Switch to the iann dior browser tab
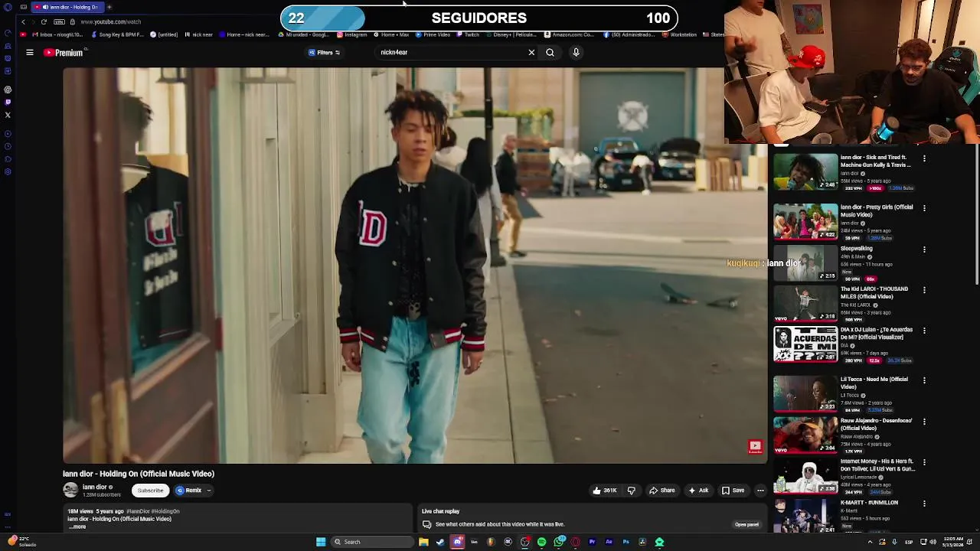 point(67,7)
